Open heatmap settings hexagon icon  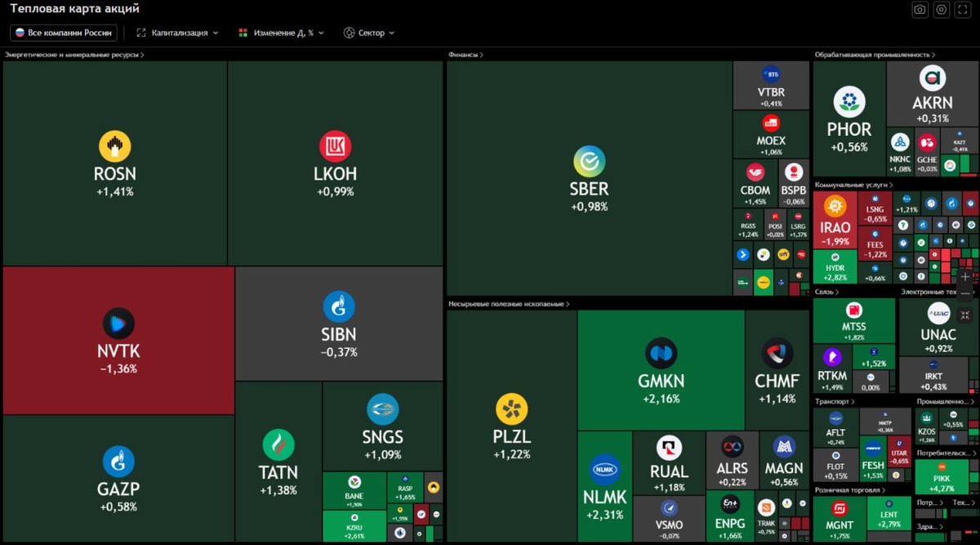942,10
